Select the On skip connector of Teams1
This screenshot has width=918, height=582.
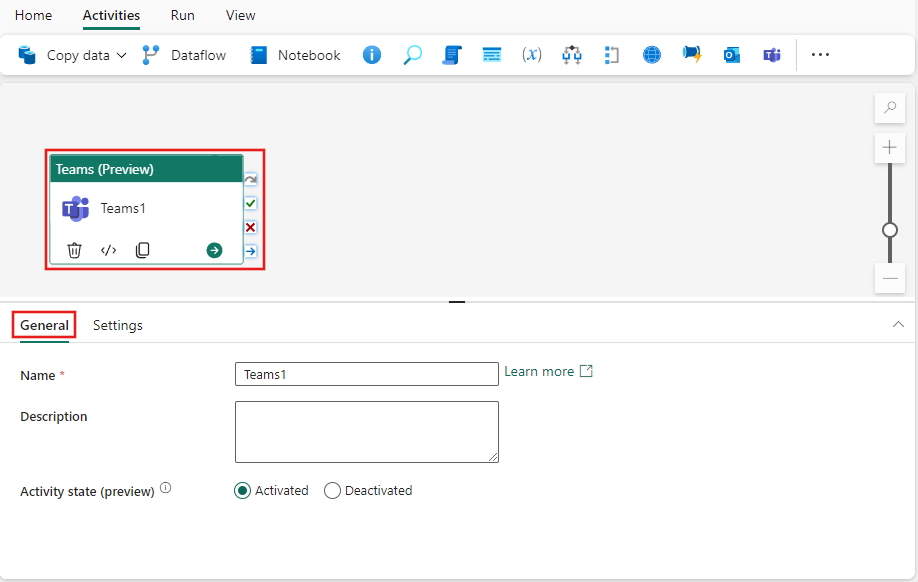(251, 179)
